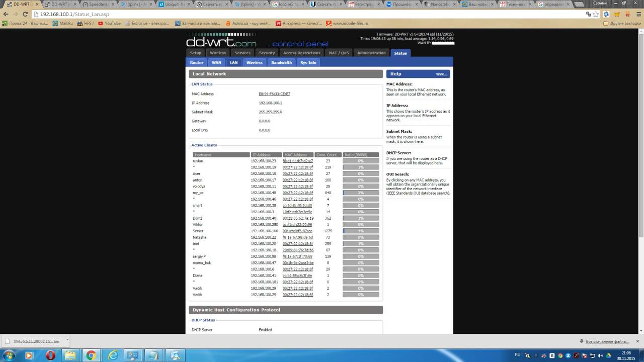Bookmark this page with the star icon

click(596, 14)
